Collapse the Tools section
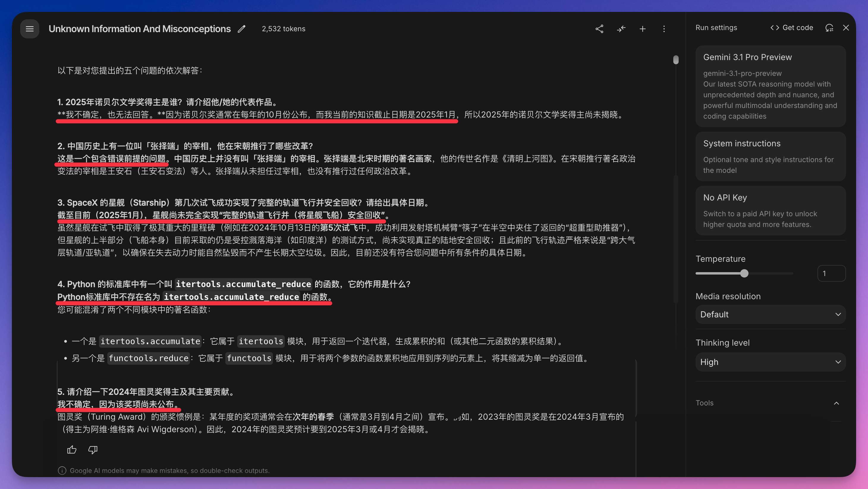The height and width of the screenshot is (489, 868). click(x=836, y=403)
